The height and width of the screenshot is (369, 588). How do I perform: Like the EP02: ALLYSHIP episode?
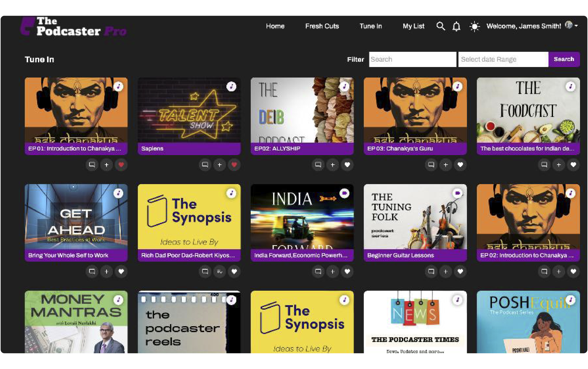347,165
